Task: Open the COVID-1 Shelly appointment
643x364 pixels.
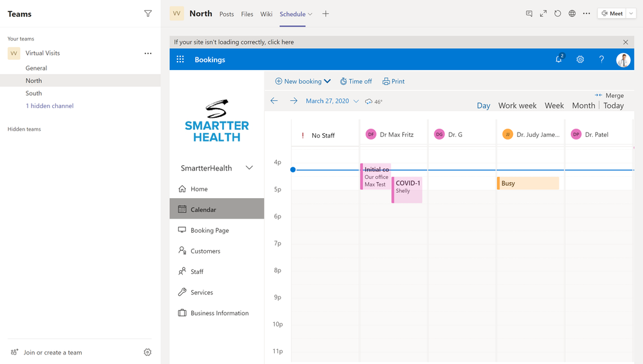Action: pos(407,190)
